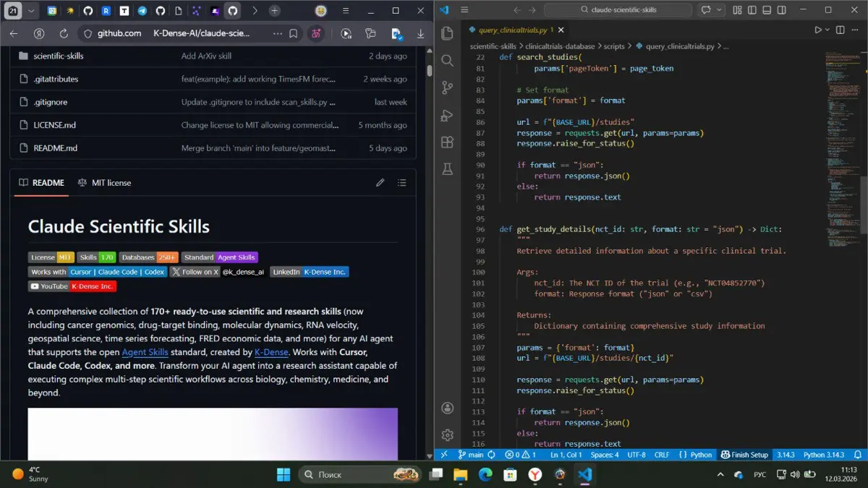Open Windows Start menu

[284, 474]
